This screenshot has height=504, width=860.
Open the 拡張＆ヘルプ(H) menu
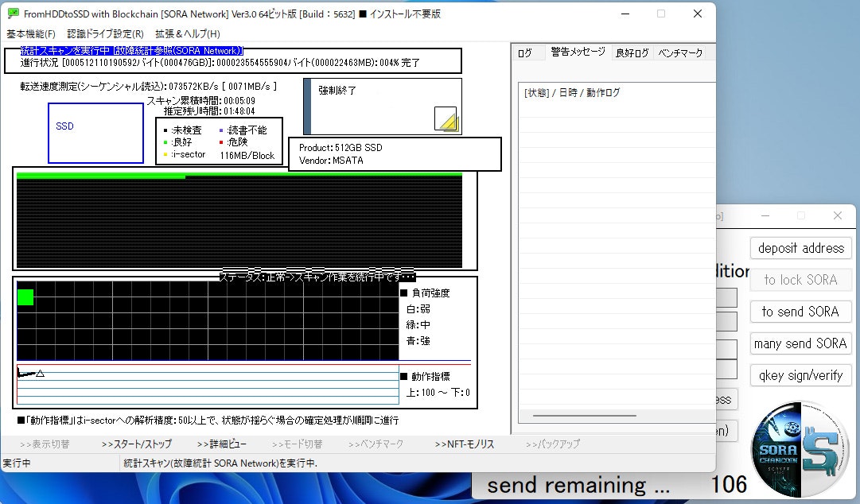188,34
